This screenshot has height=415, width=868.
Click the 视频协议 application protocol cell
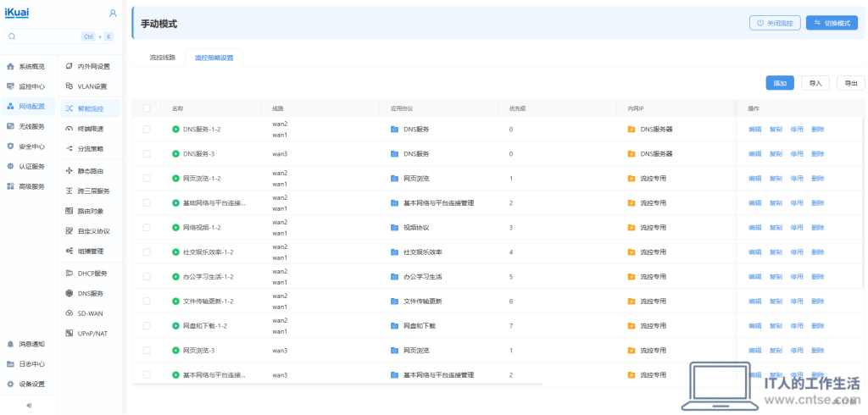[410, 228]
